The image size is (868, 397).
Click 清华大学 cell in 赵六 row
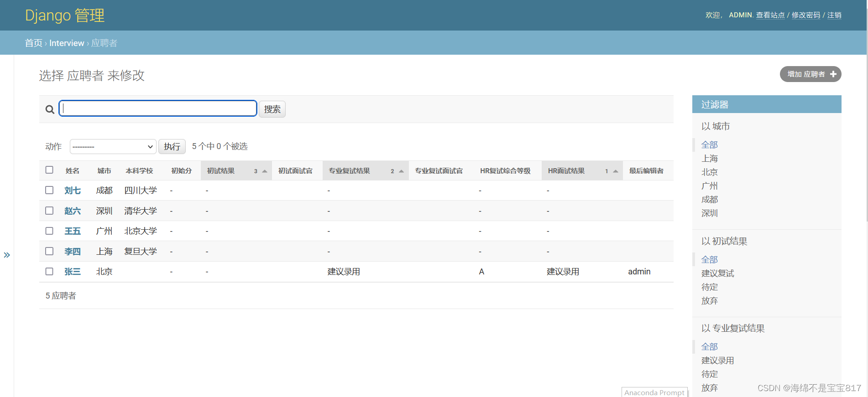point(141,211)
